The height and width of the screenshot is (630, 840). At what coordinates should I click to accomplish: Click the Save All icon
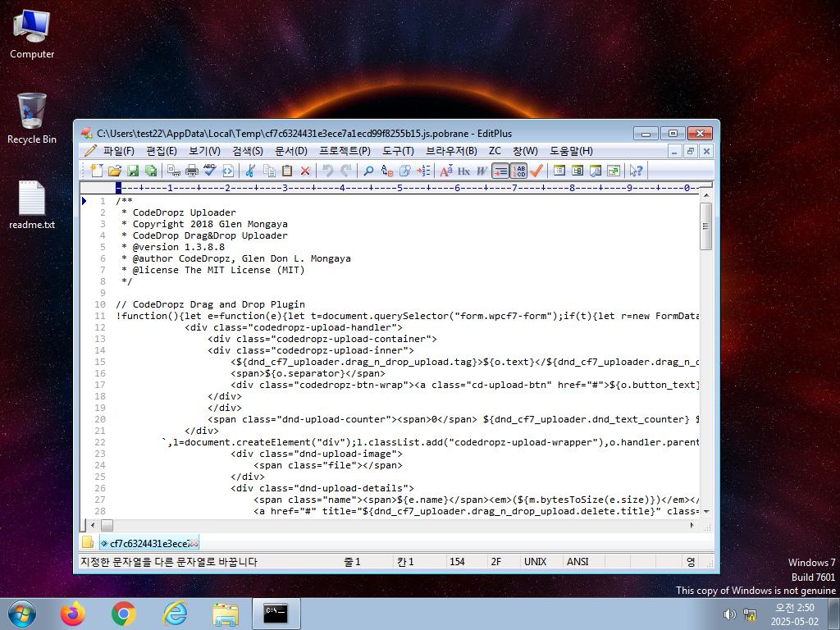pyautogui.click(x=151, y=171)
